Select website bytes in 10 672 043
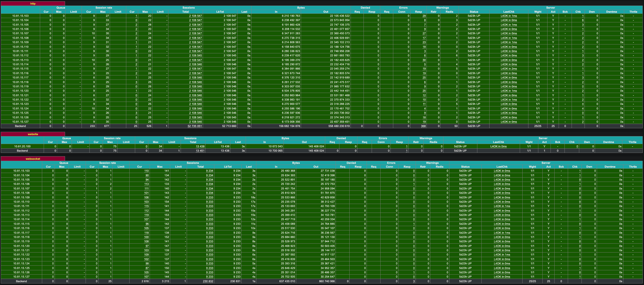The width and height of the screenshot is (644, 285). [275, 146]
